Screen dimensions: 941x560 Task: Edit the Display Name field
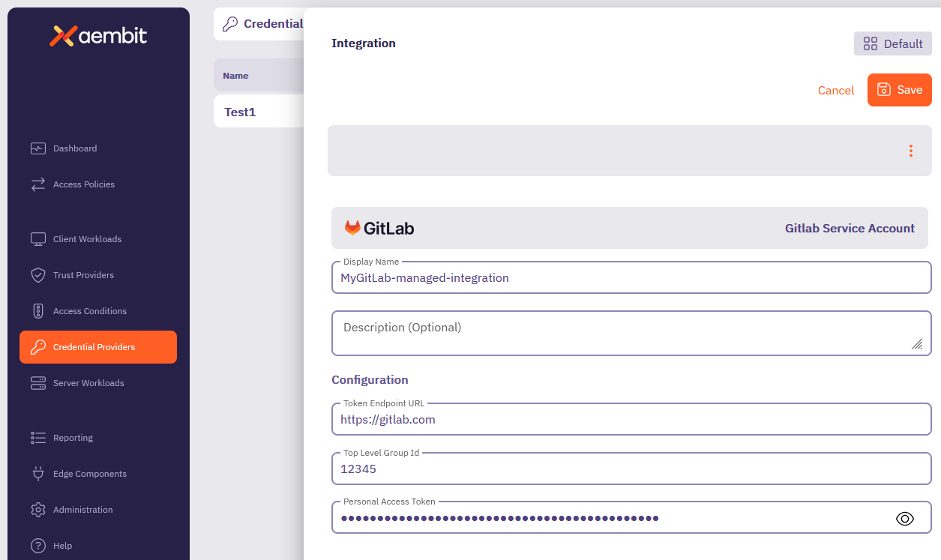pos(631,277)
